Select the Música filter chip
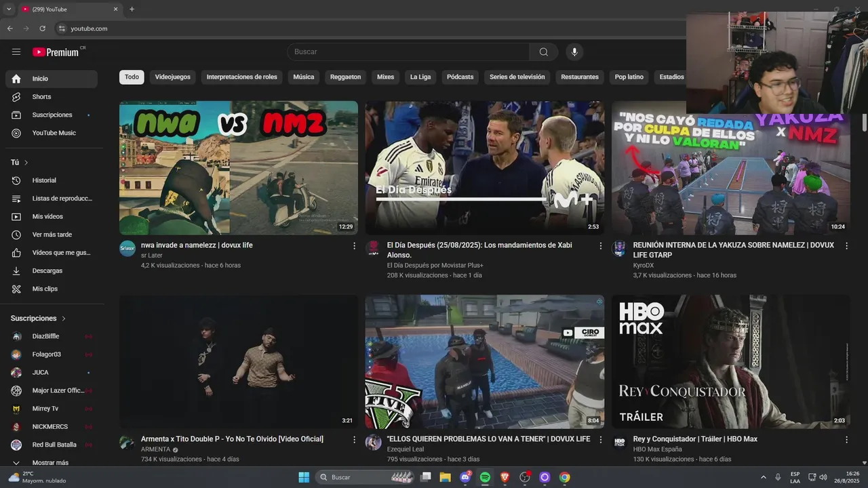The height and width of the screenshot is (488, 868). click(x=304, y=77)
